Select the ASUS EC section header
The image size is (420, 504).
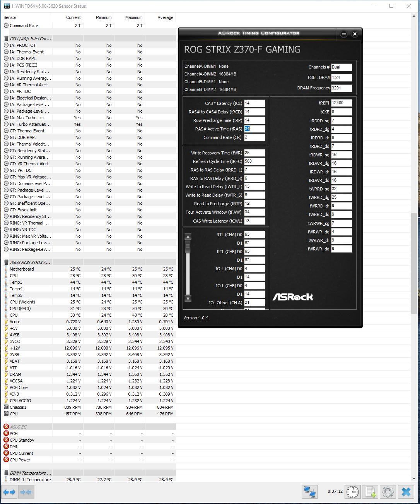pos(89,427)
